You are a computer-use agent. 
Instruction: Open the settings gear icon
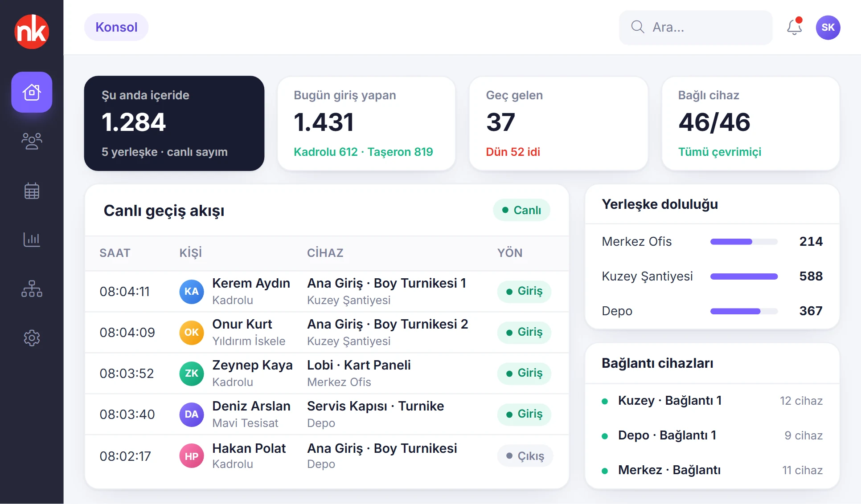tap(32, 338)
